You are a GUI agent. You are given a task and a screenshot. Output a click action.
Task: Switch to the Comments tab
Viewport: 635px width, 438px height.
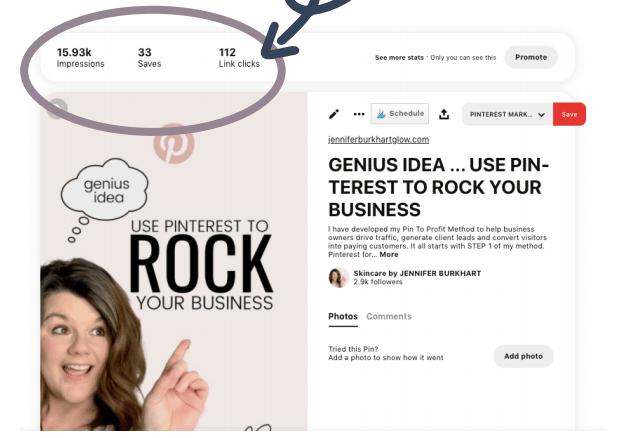tap(389, 317)
